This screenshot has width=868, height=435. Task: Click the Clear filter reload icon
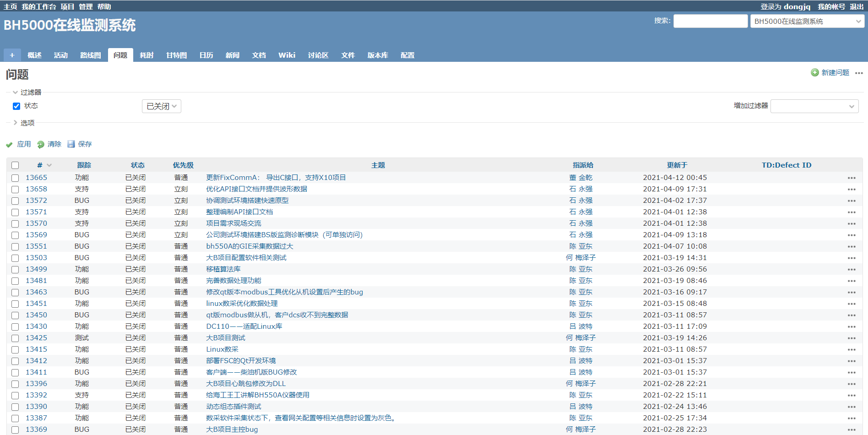tap(41, 145)
